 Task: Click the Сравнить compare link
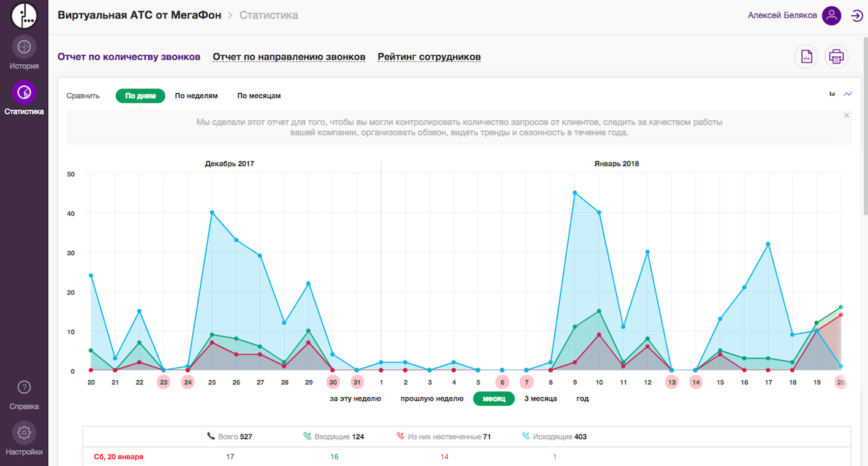[83, 96]
